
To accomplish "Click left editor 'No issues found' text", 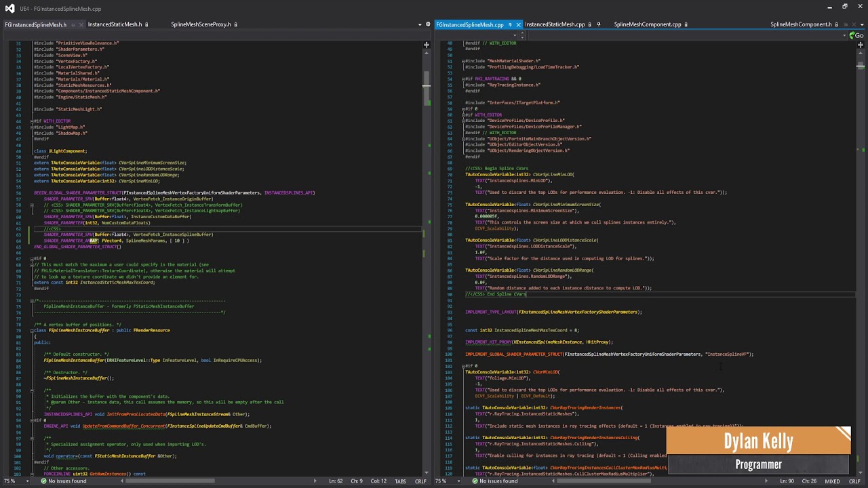I will [67, 481].
